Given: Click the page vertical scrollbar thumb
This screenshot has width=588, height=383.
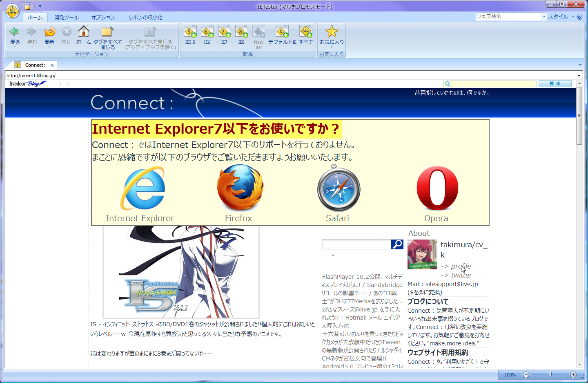Looking at the screenshot, I should [x=579, y=116].
